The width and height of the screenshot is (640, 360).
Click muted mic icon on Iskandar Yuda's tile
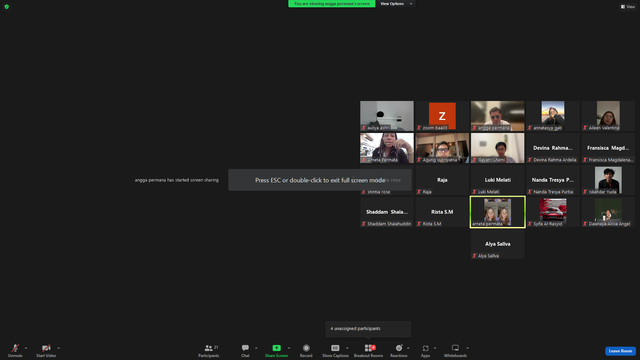(585, 191)
